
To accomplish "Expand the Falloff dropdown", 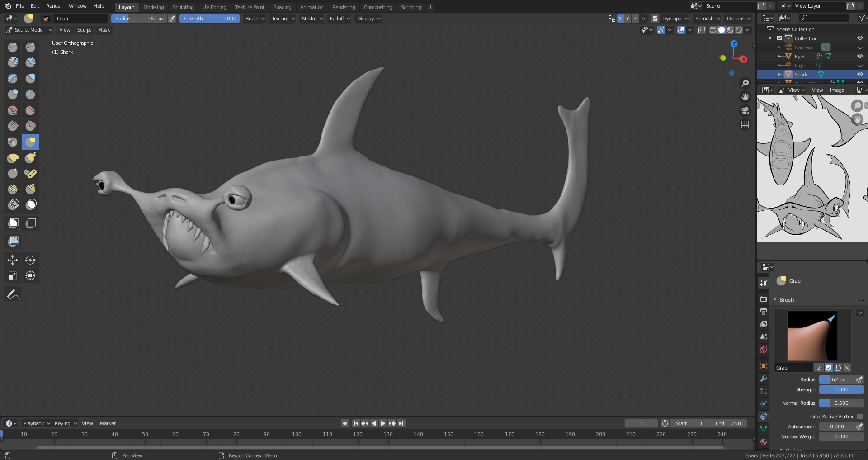I will click(339, 19).
